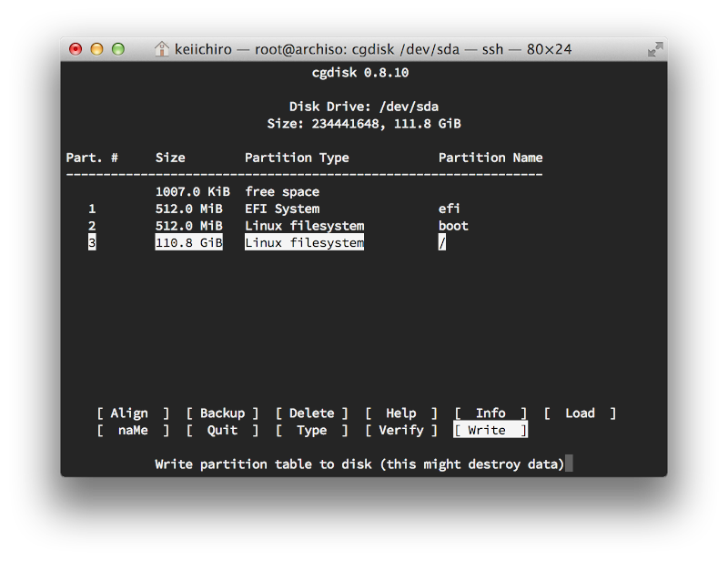Click partition number 2
Viewport: 728px width, 561px height.
[x=92, y=226]
